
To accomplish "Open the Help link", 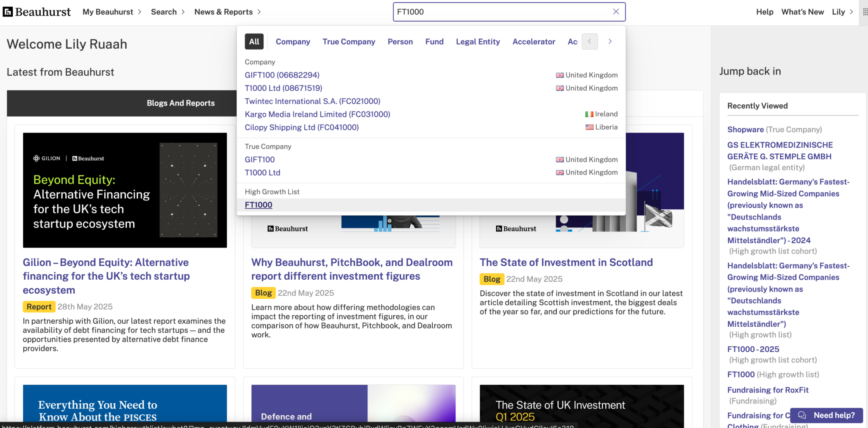I will pyautogui.click(x=765, y=12).
